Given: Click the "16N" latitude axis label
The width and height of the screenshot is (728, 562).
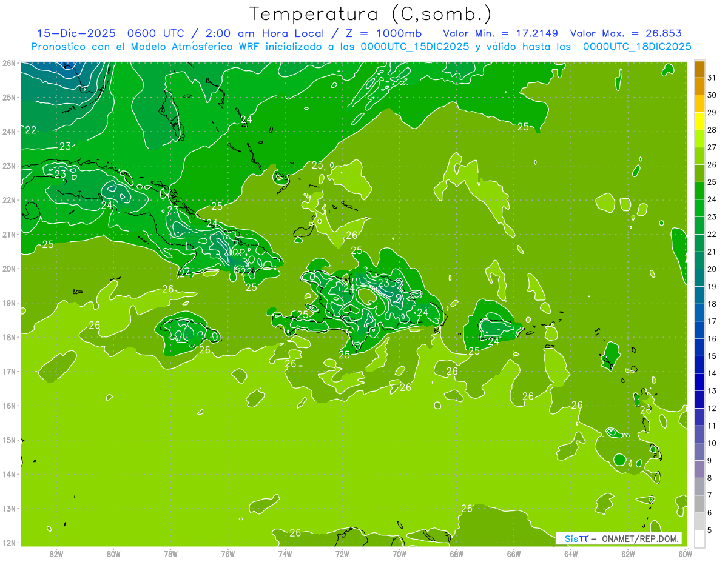Looking at the screenshot, I should (9, 406).
